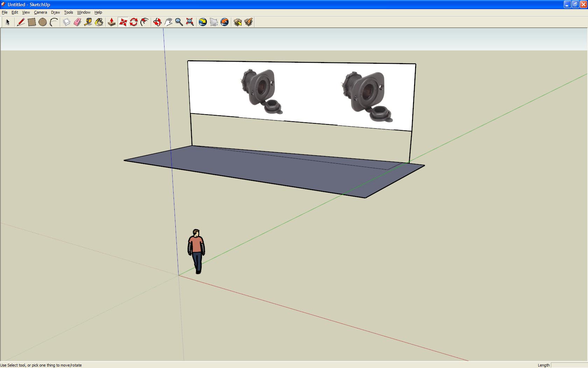Open the Edit menu
This screenshot has height=368, width=588.
click(x=15, y=12)
